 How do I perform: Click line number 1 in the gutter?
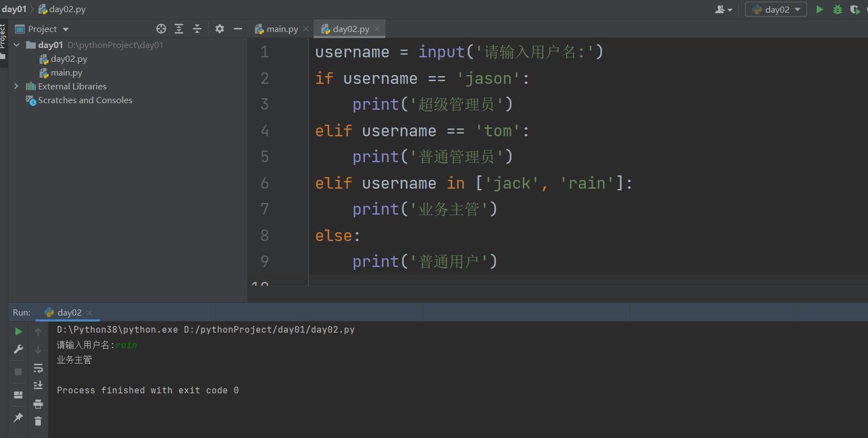click(x=264, y=52)
